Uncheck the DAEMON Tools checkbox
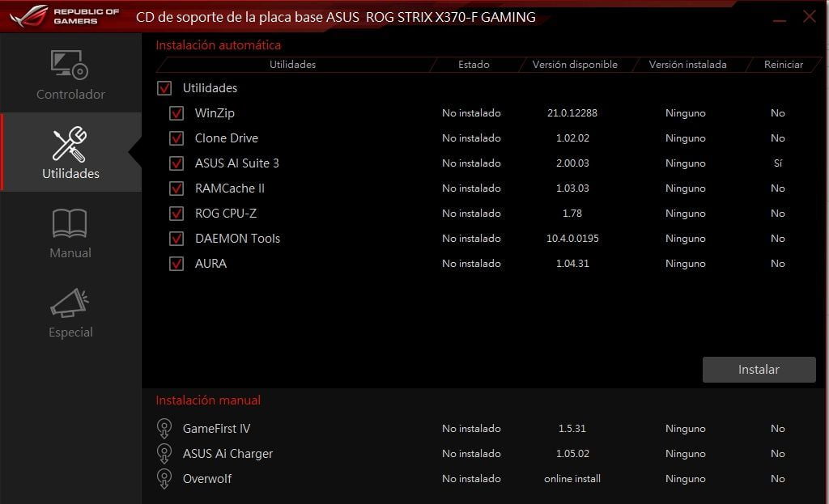The image size is (829, 504). click(176, 239)
